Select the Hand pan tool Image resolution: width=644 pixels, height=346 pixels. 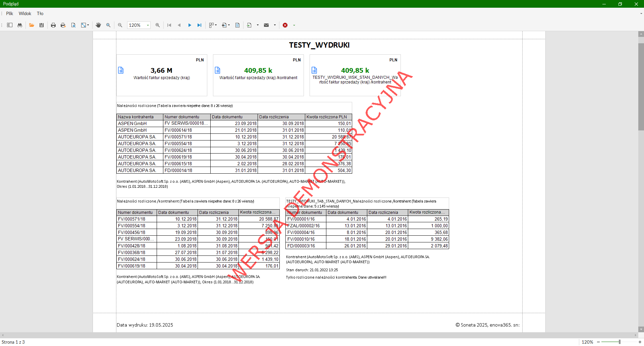point(98,25)
